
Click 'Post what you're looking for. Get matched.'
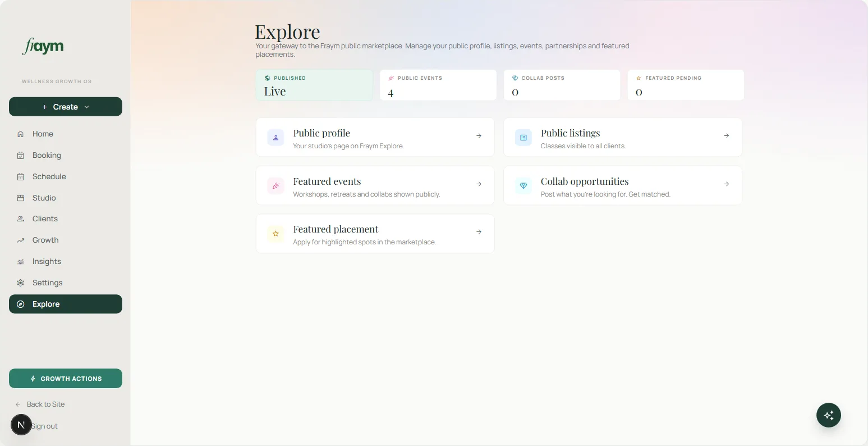pos(605,194)
